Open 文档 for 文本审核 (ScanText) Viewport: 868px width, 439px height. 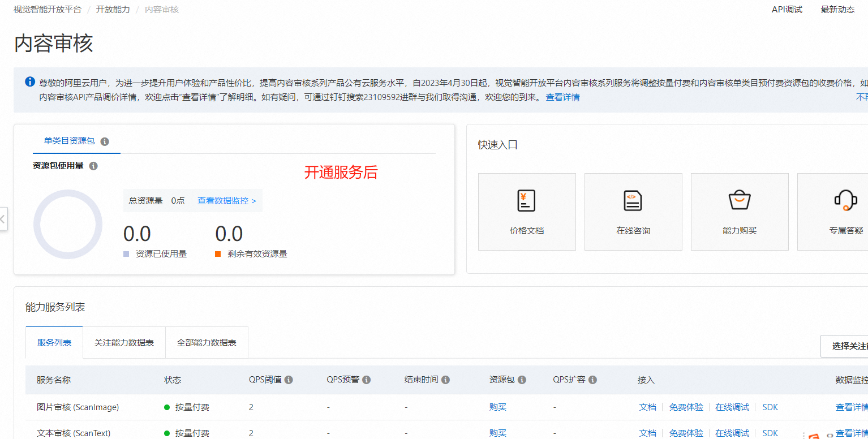click(x=648, y=433)
